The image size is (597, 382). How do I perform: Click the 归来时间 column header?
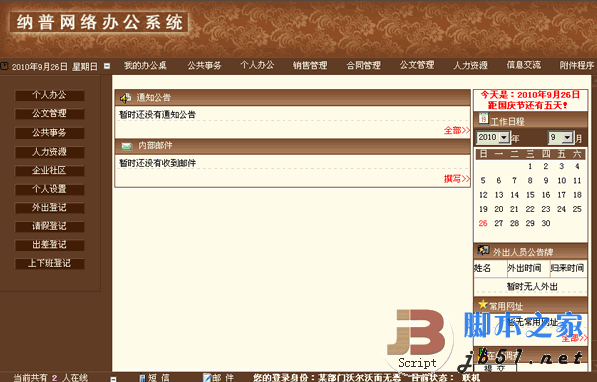[x=567, y=268]
